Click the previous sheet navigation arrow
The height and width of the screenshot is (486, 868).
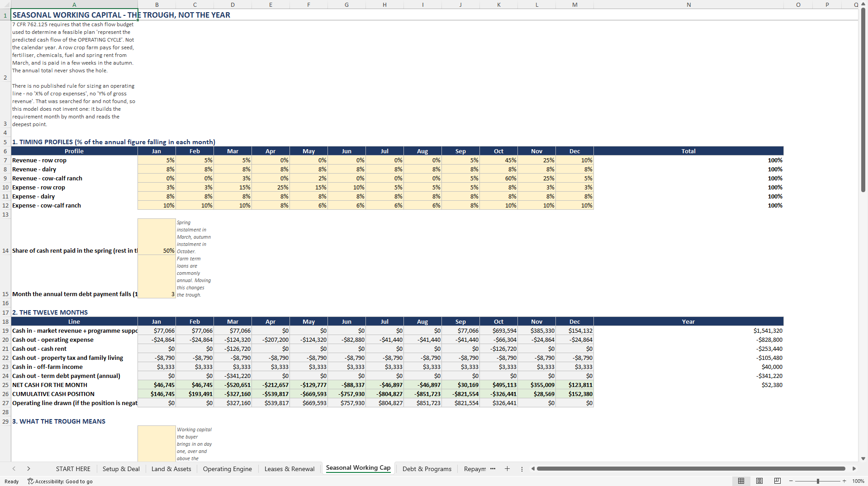point(14,469)
